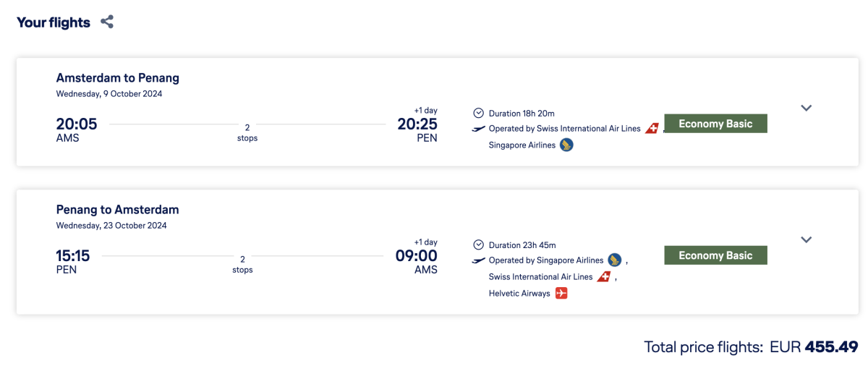Select the Economy Basic badge on the return flight

[x=715, y=255]
